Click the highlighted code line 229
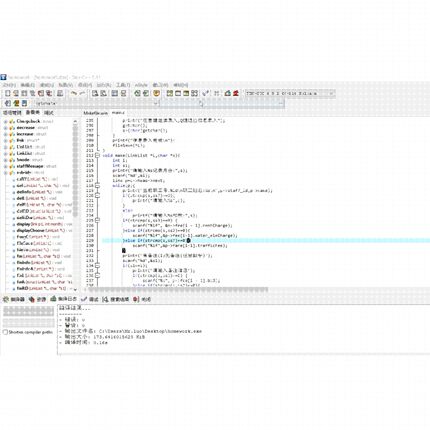The height and width of the screenshot is (430, 430). [266, 240]
